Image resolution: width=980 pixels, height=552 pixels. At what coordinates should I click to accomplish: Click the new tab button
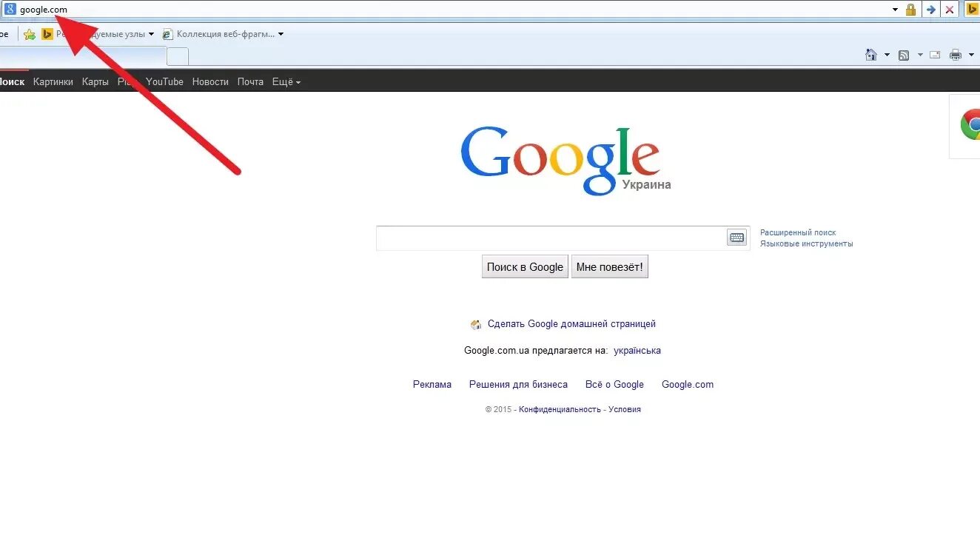click(x=178, y=56)
